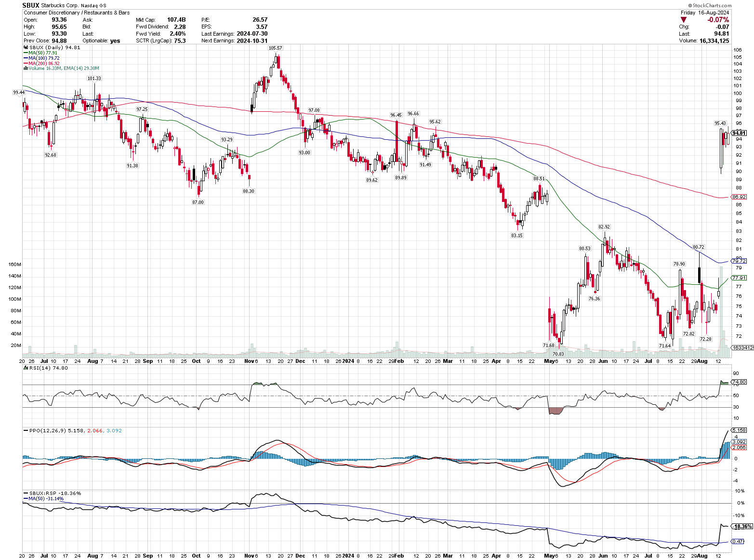Image resolution: width=754 pixels, height=560 pixels.
Task: Click the RSI(14) 74.80 panel label
Action: click(x=46, y=368)
